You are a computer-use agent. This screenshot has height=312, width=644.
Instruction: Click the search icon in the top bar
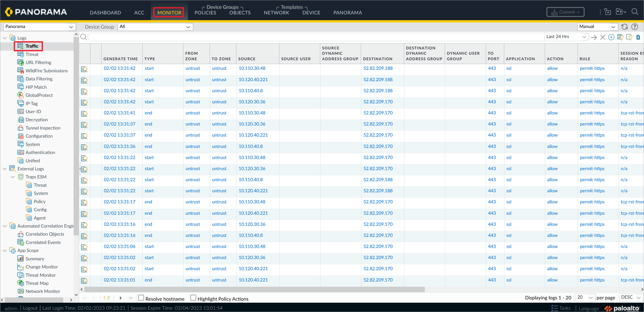[x=635, y=12]
